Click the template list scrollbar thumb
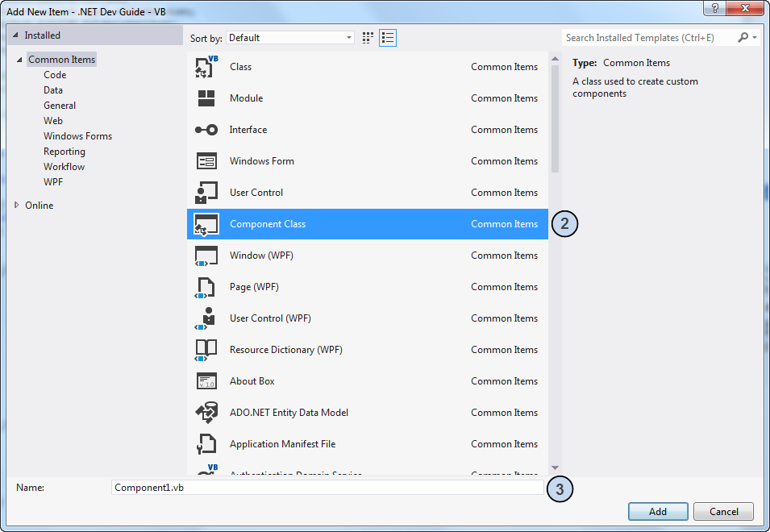The height and width of the screenshot is (532, 770). click(555, 118)
